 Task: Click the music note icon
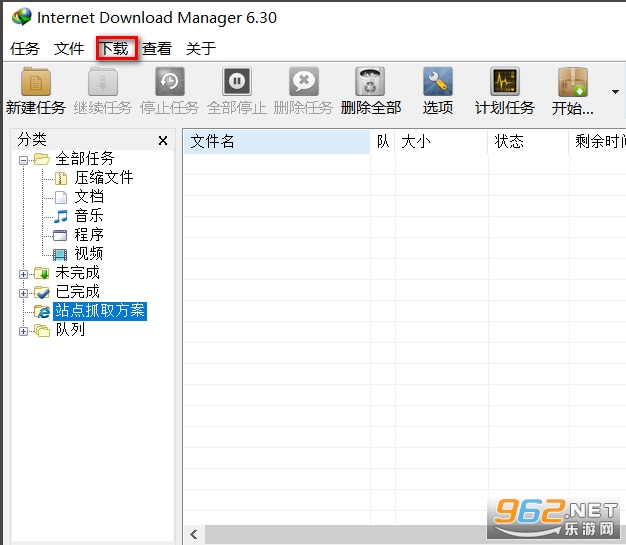click(x=61, y=216)
